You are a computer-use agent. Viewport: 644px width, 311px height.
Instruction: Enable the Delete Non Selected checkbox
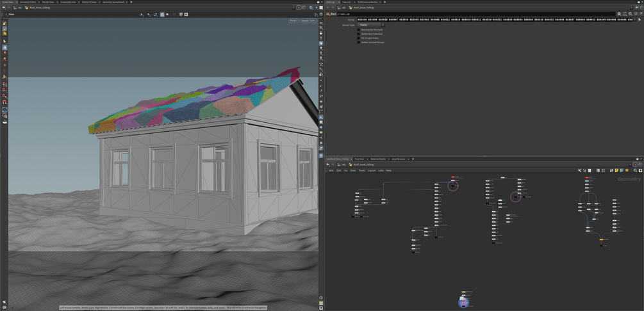click(359, 34)
